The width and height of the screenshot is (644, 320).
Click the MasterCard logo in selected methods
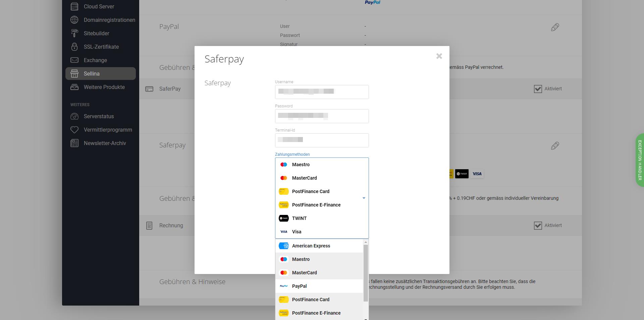pos(284,178)
